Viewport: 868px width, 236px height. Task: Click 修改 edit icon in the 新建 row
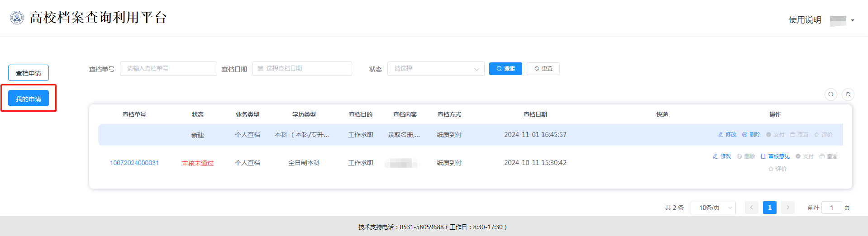click(721, 135)
